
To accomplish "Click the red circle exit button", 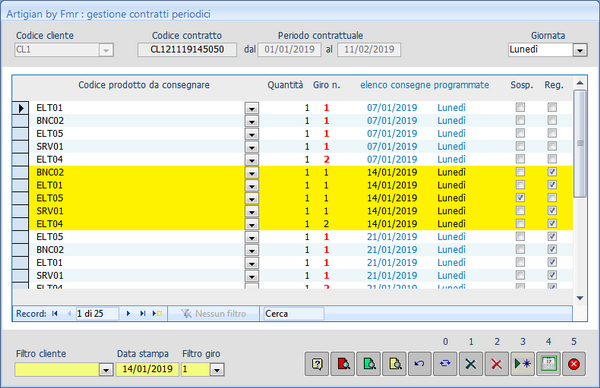I will (x=574, y=364).
